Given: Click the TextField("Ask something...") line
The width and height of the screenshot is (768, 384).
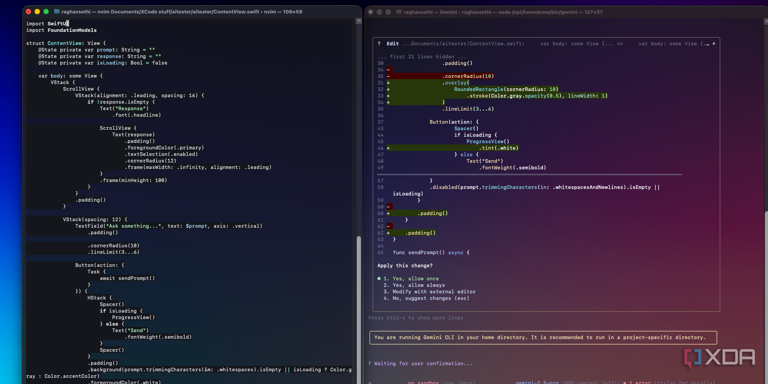Looking at the screenshot, I should tap(169, 226).
